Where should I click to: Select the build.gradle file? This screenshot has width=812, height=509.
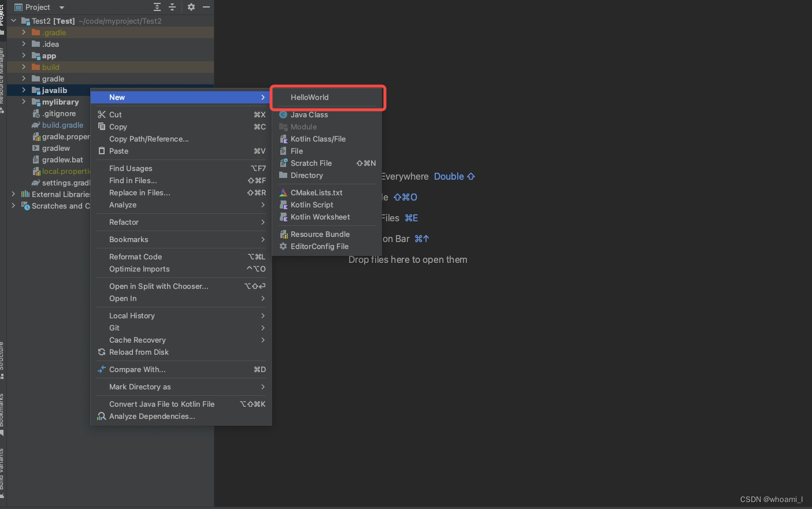pyautogui.click(x=62, y=125)
